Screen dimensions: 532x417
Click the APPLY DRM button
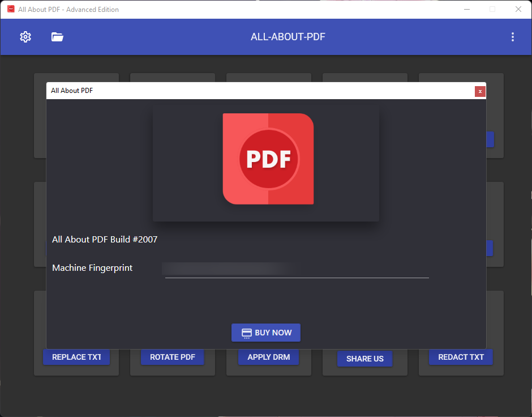268,357
